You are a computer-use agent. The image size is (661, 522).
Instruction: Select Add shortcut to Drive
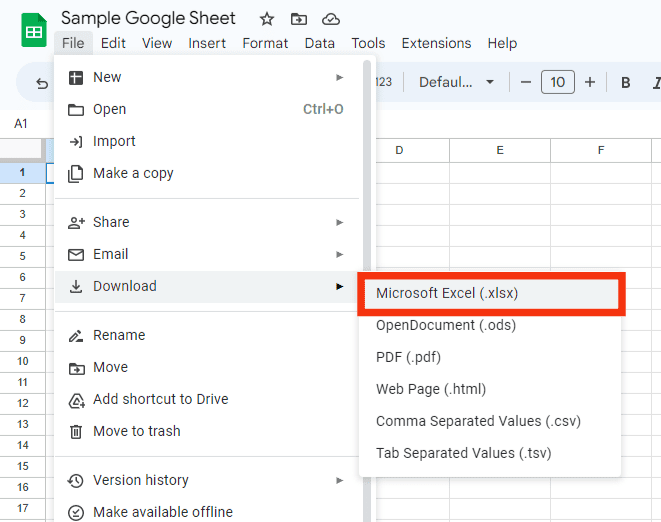click(207, 399)
